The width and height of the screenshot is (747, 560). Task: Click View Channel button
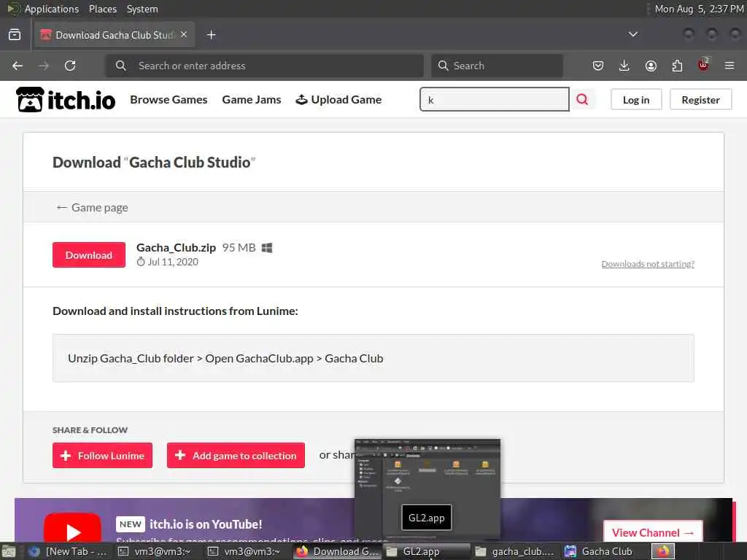pyautogui.click(x=653, y=532)
